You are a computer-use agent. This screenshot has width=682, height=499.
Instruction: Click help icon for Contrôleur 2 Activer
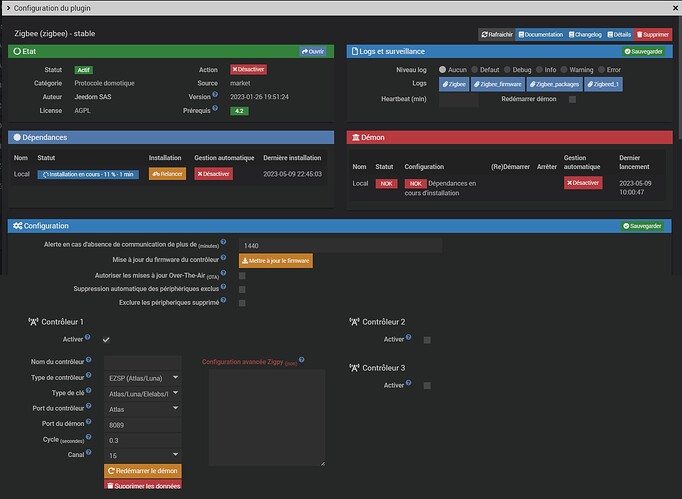[408, 337]
